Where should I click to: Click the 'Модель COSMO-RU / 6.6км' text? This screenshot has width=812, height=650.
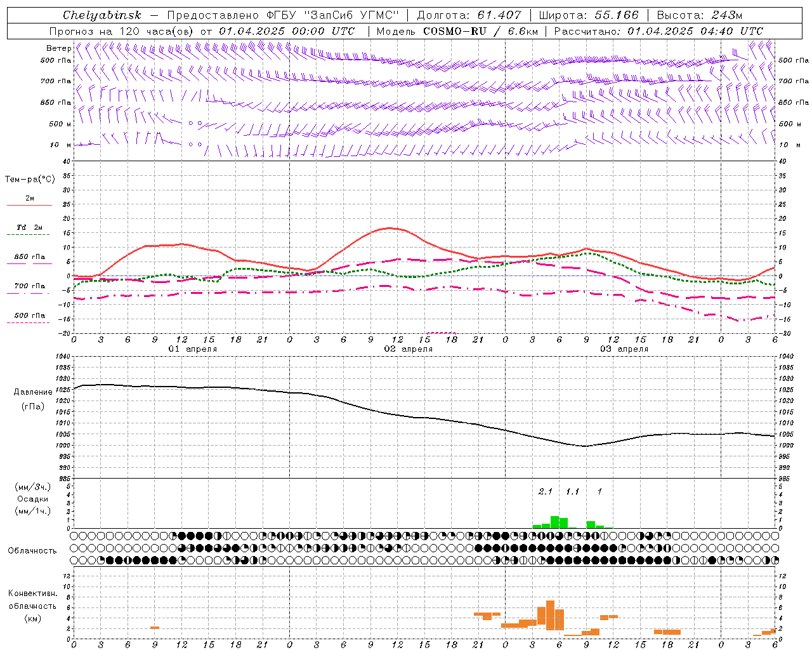(x=457, y=31)
